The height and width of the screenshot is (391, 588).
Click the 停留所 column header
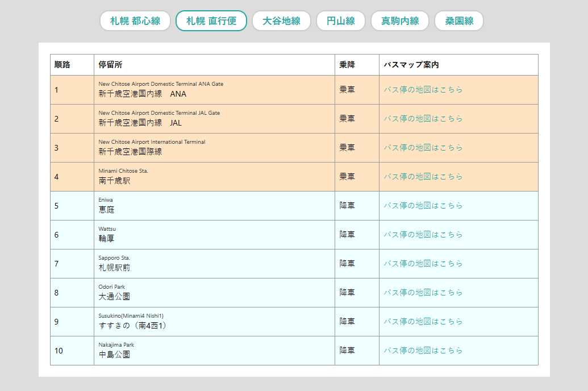coord(110,65)
